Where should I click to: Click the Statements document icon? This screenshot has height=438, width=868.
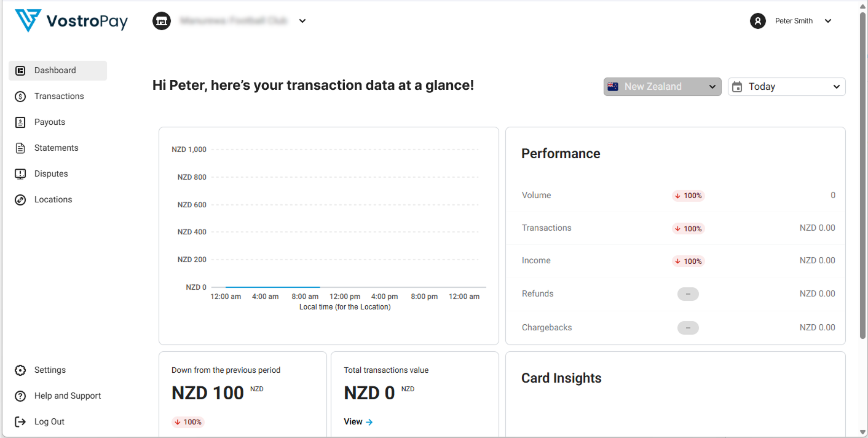tap(20, 148)
